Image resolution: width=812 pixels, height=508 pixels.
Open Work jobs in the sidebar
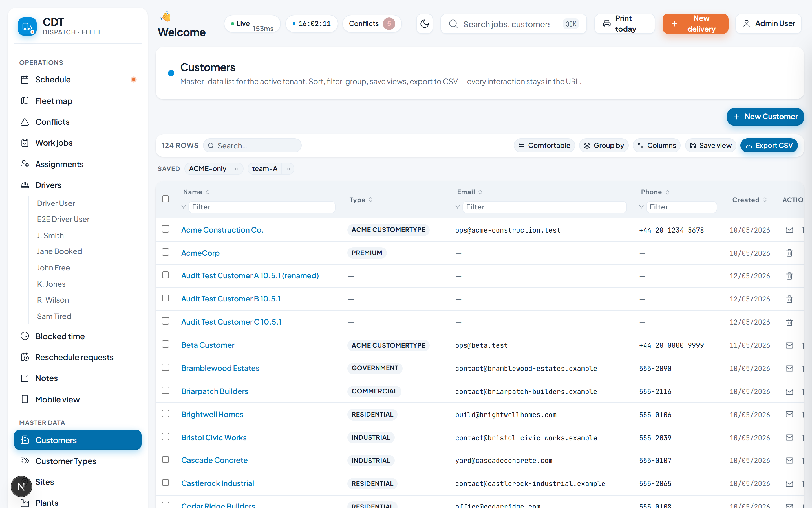[78, 143]
